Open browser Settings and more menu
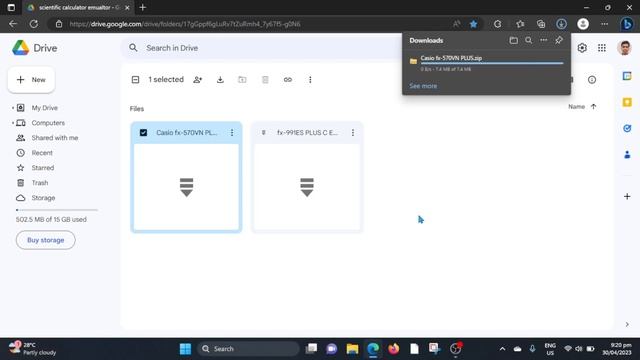The image size is (640, 360). point(604,24)
